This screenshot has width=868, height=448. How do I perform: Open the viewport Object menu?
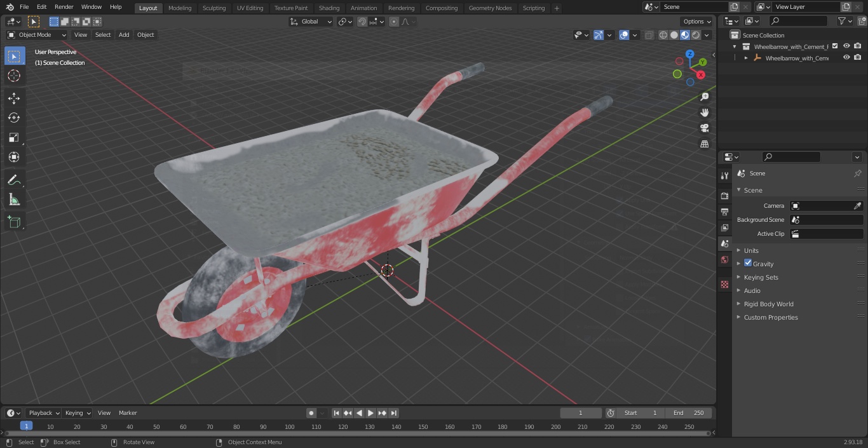click(x=146, y=35)
